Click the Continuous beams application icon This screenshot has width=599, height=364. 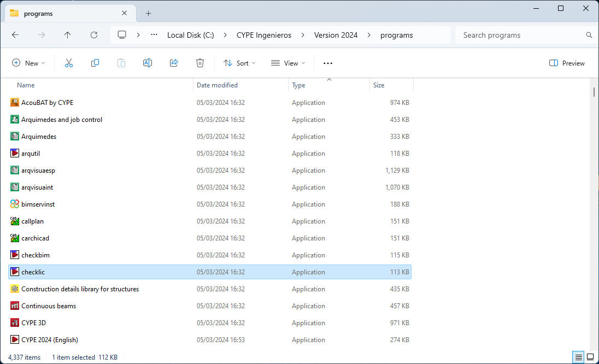coord(15,306)
